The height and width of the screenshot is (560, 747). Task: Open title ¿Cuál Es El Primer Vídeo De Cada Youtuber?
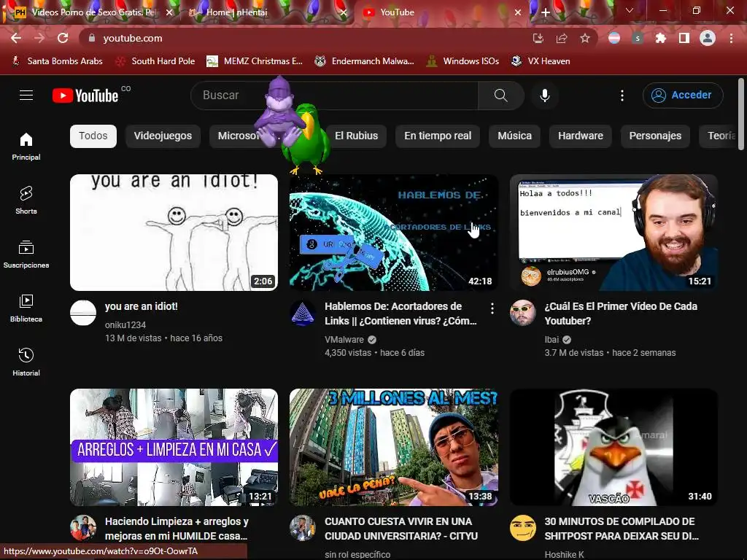point(621,314)
